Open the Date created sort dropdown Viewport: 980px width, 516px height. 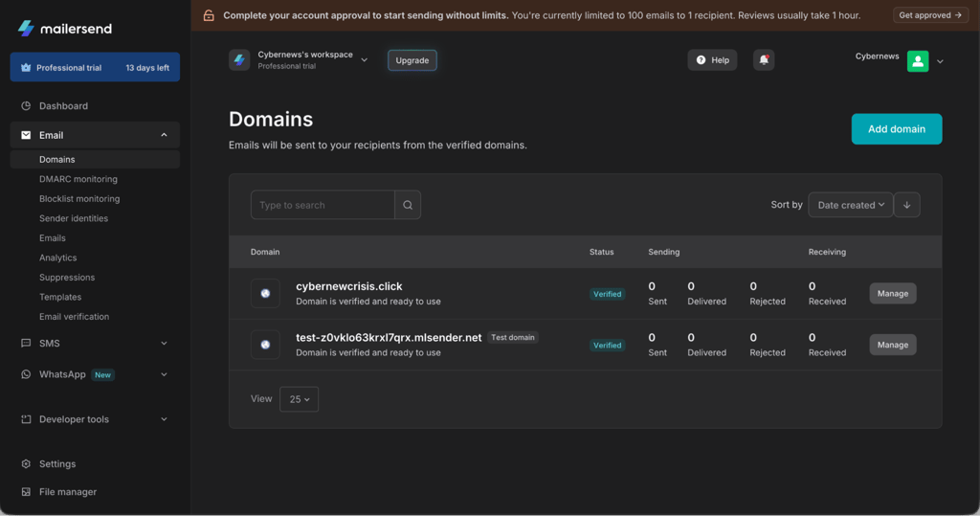(x=851, y=205)
